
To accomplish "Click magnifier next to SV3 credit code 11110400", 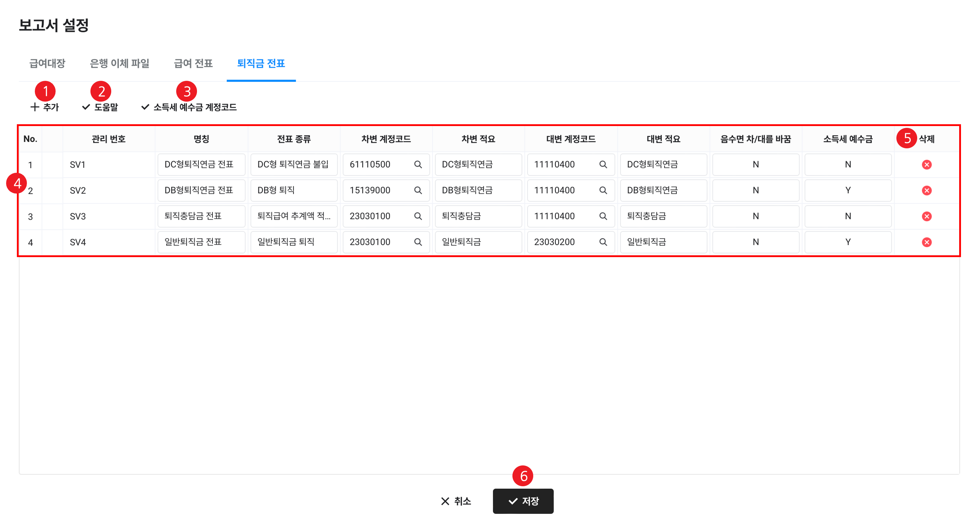I will [x=602, y=216].
